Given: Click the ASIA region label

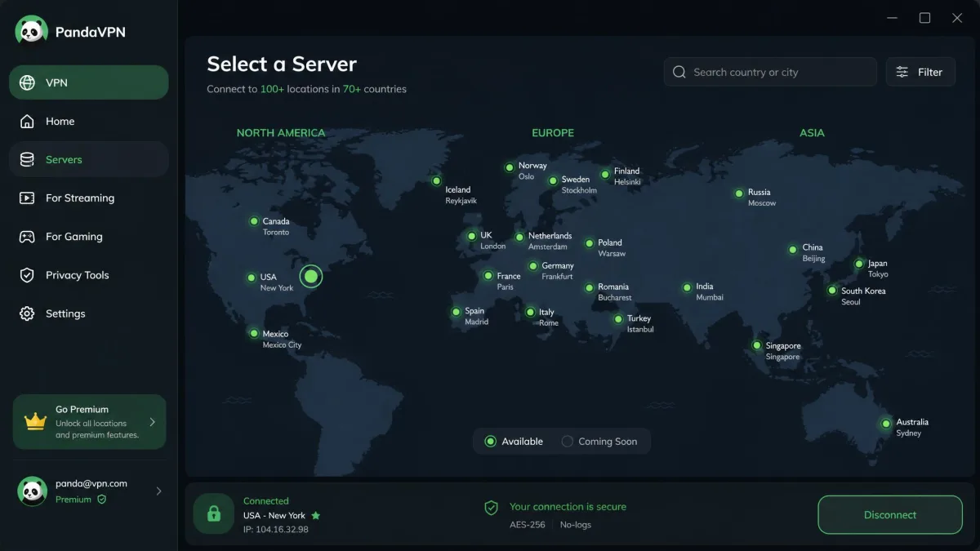Looking at the screenshot, I should (812, 132).
